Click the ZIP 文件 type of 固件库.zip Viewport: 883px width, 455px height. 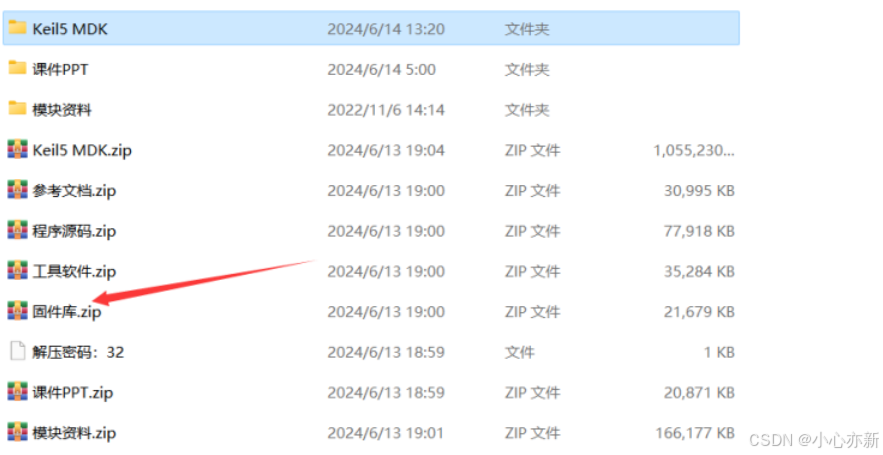533,312
